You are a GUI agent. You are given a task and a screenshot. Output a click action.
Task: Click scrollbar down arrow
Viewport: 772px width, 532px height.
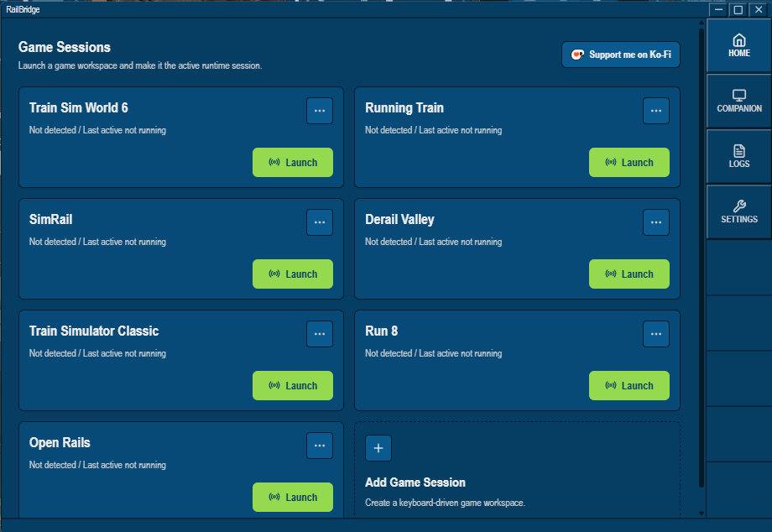tap(702, 514)
